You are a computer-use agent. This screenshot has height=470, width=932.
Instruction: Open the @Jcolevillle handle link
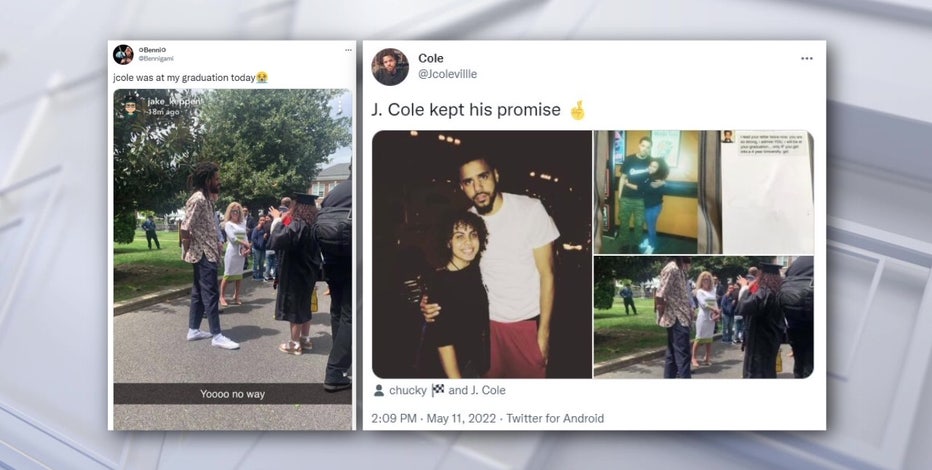[448, 74]
